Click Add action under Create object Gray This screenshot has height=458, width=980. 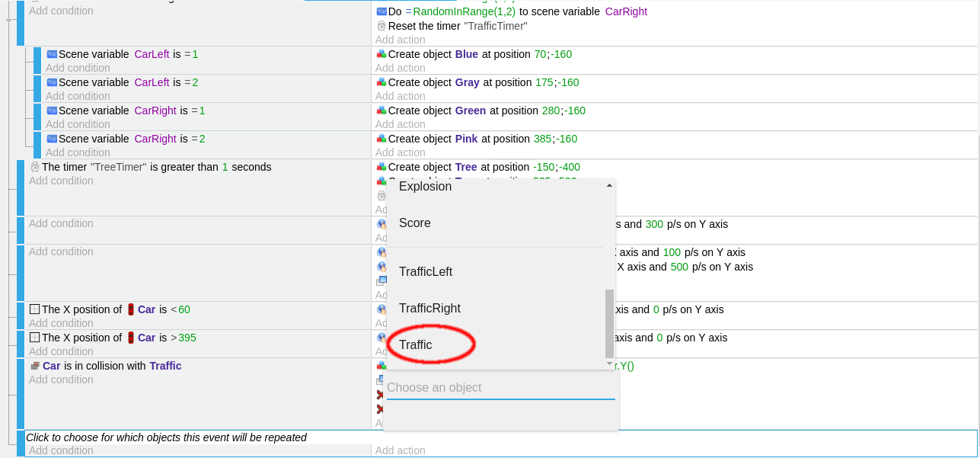(401, 96)
